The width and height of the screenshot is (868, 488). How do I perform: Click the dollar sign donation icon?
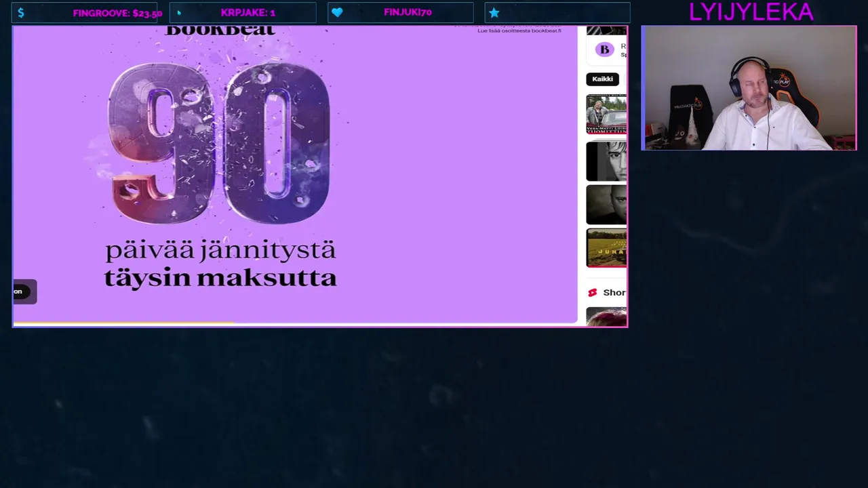[21, 13]
